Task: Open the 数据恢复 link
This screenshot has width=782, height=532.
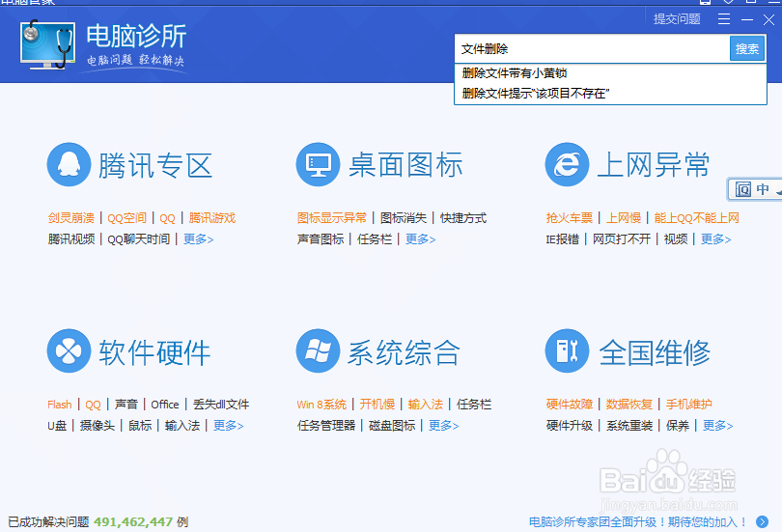Action: click(629, 405)
